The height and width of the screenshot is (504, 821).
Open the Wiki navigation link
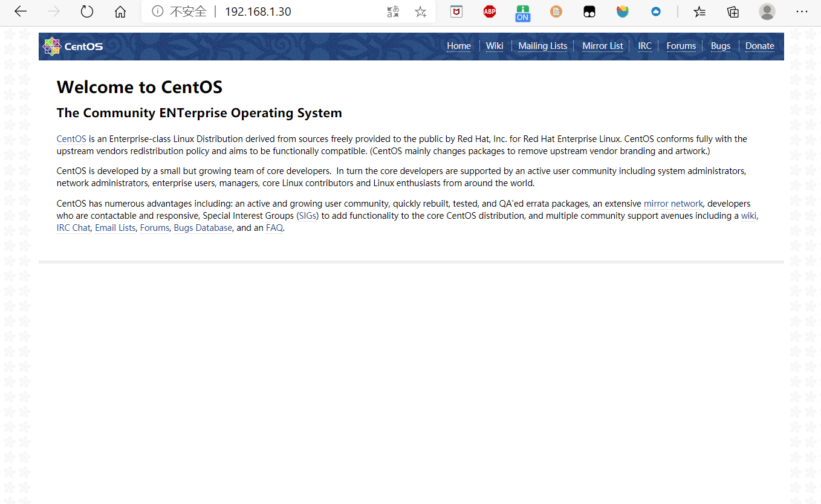(x=495, y=46)
